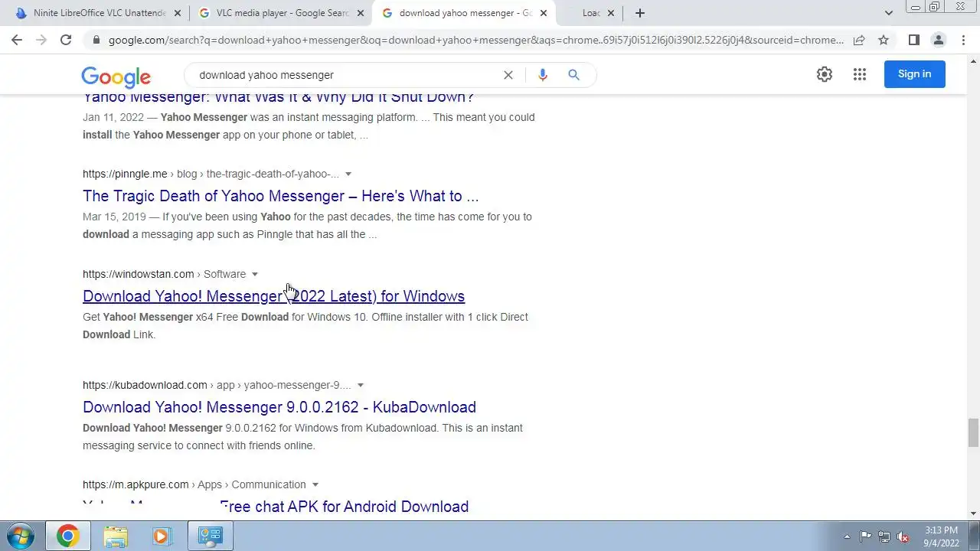The image size is (980, 551).
Task: Close the Ninite LibreOffice VLC tab
Action: [177, 13]
